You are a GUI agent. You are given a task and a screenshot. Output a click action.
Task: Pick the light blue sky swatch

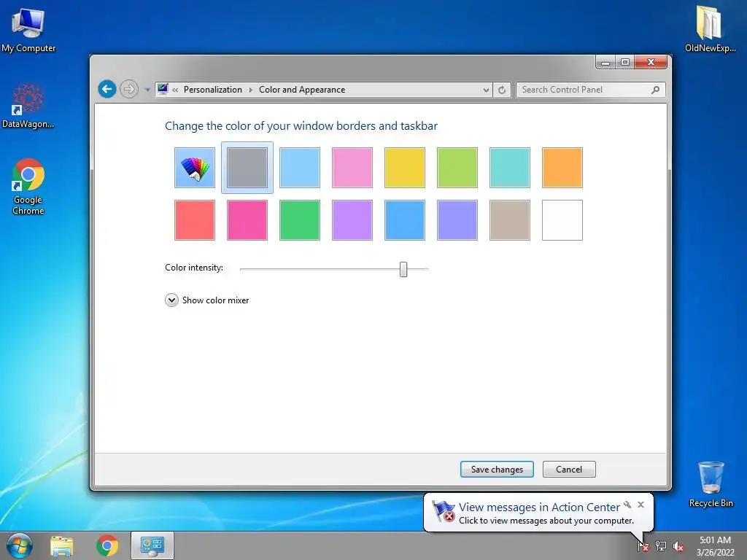coord(300,168)
